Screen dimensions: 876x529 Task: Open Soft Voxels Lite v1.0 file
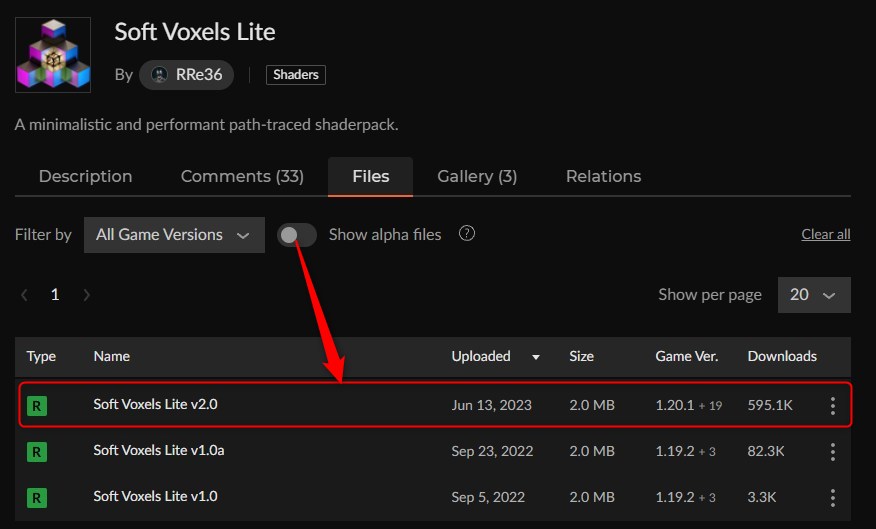click(x=155, y=496)
